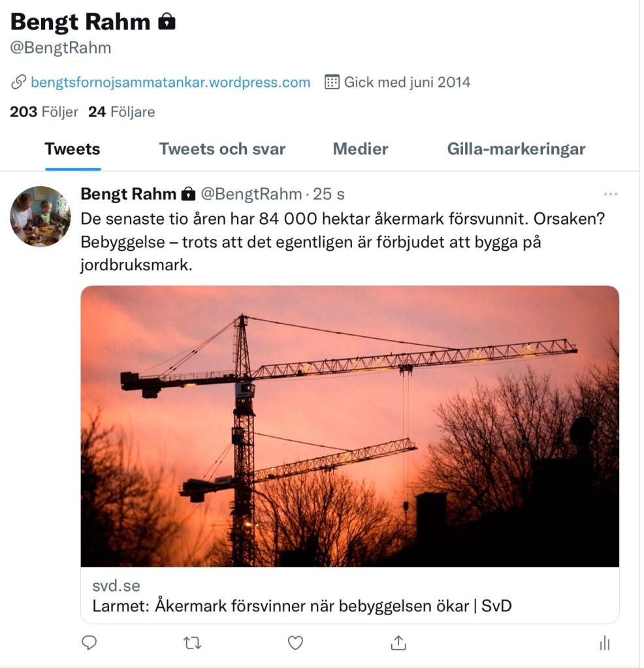Select the Gilla-markeringar tab
The height and width of the screenshot is (668, 644).
pos(516,149)
